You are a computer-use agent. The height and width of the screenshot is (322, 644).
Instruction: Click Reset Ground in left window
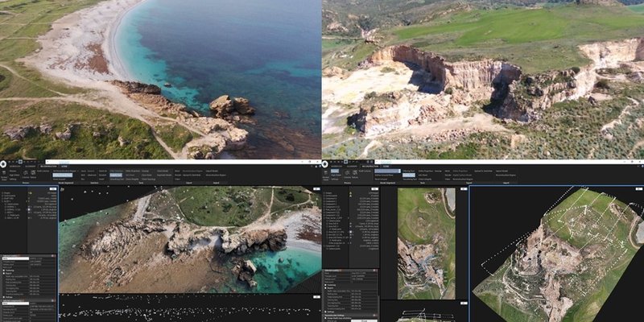coord(57,179)
